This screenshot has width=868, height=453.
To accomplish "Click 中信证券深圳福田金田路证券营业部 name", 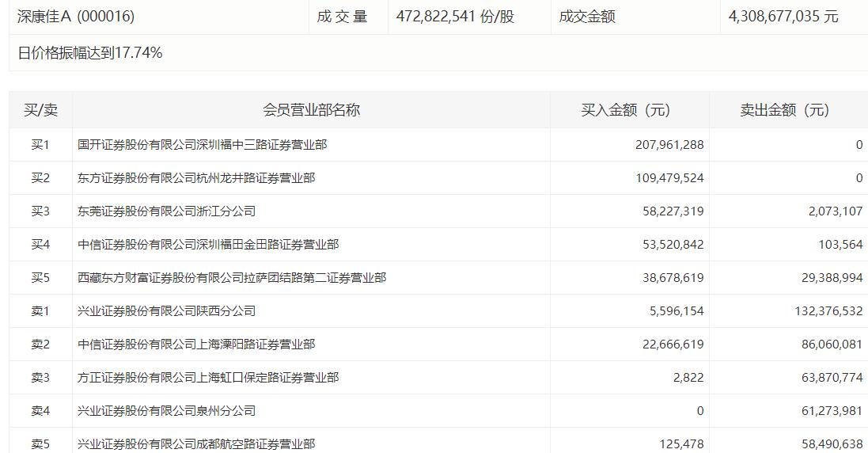I will click(208, 245).
